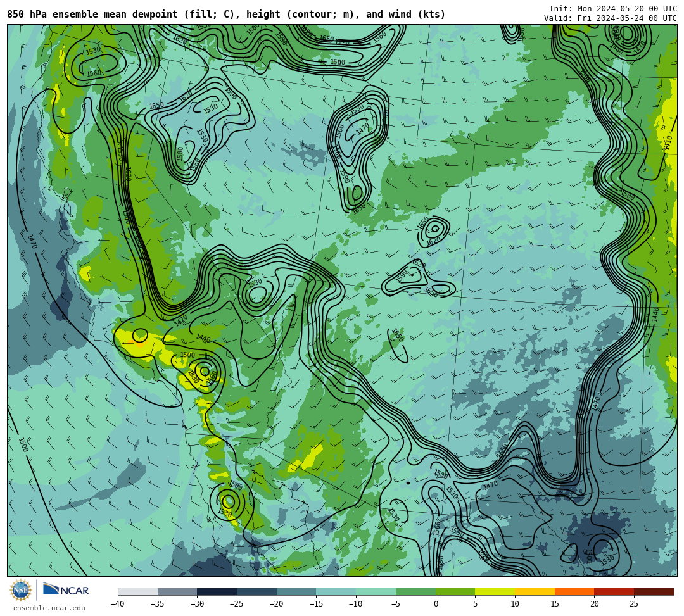Pick the dark teal -20 to -15 colorbar swatch
Image resolution: width=684 pixels, height=616 pixels.
click(x=296, y=591)
